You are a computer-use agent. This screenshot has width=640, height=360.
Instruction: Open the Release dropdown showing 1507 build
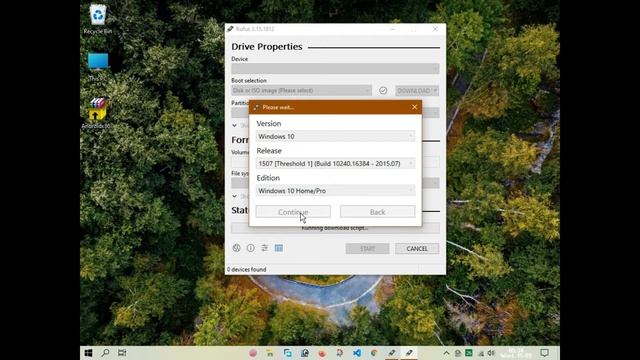336,164
